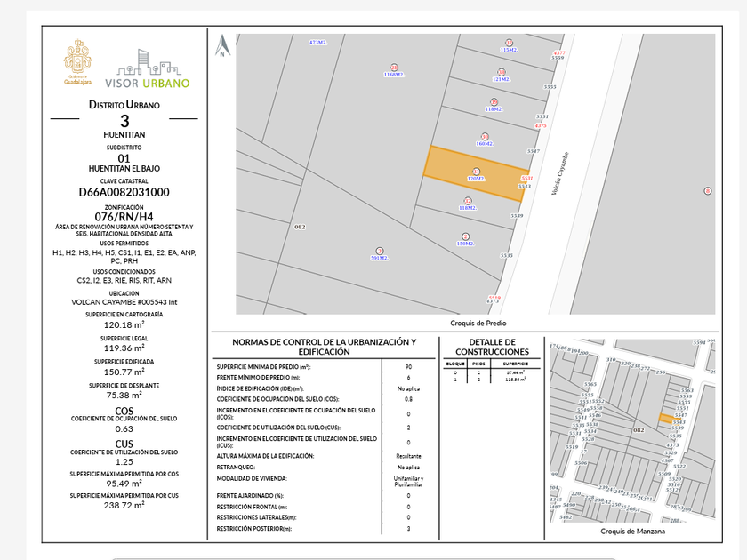
Task: Click the permitted uses list starting H1, H2
Action: point(124,257)
